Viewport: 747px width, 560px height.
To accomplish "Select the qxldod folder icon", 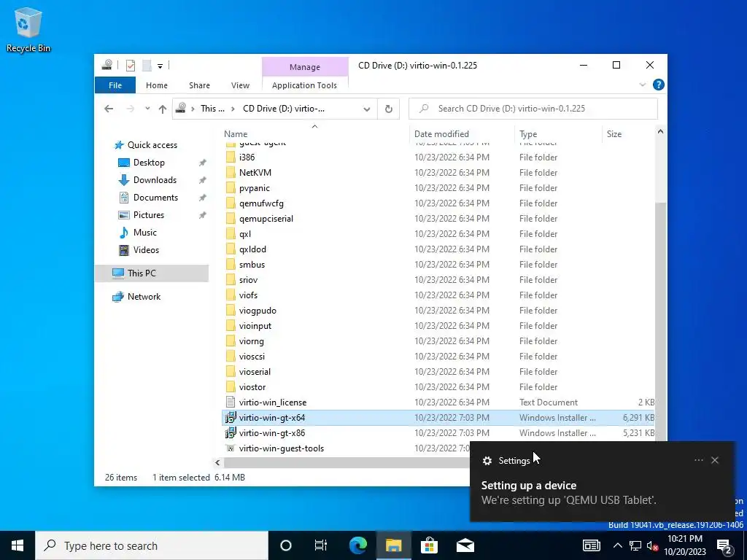I will point(231,249).
